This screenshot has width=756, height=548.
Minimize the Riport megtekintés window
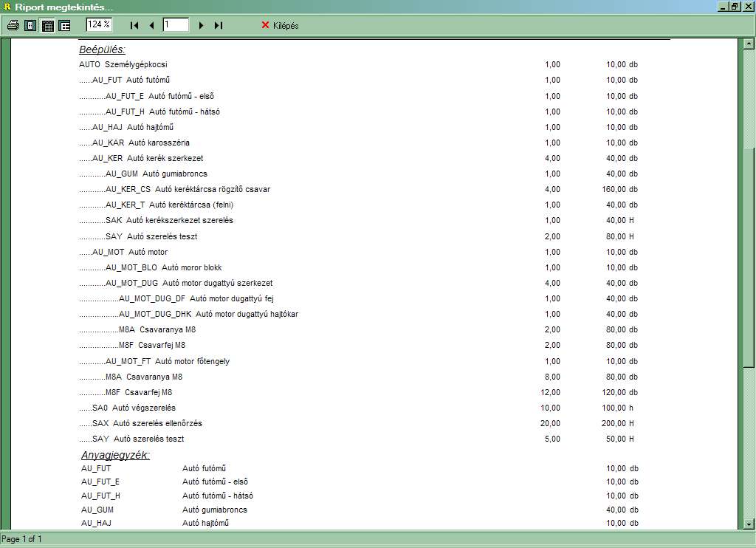[x=724, y=7]
